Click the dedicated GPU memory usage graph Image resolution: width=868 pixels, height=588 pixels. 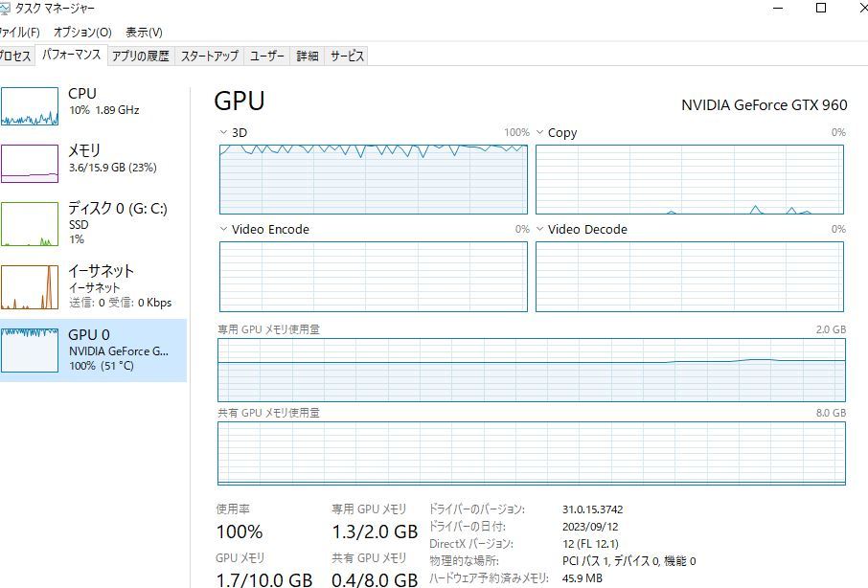(x=532, y=369)
